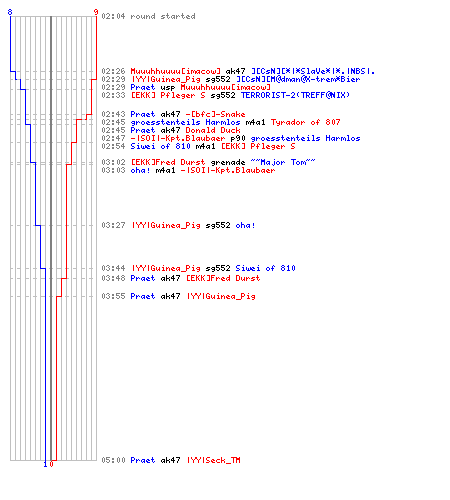Click [EKK]Fred Durst victim at 03:48
Screen dimensions: 450x500
pyautogui.click(x=223, y=278)
